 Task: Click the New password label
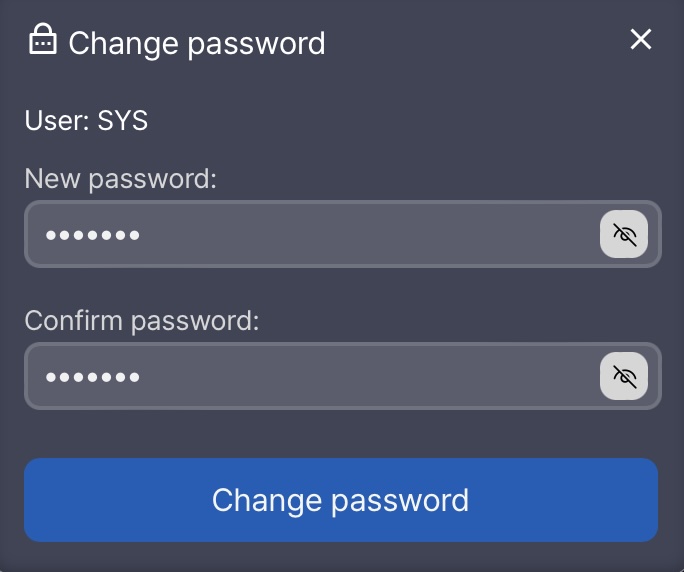click(120, 179)
